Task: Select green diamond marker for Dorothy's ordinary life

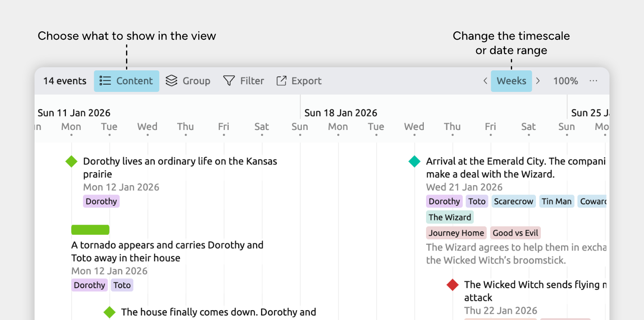Action: tap(71, 161)
